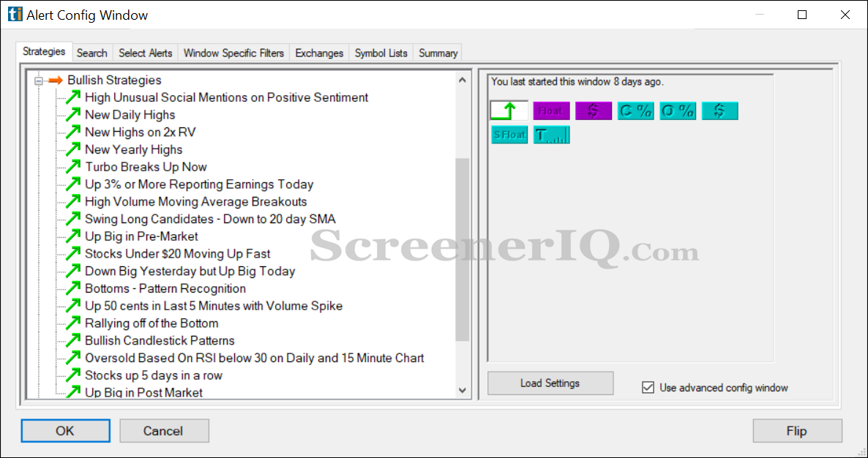868x458 pixels.
Task: Click the cyan S Float filter icon
Action: pyautogui.click(x=509, y=135)
